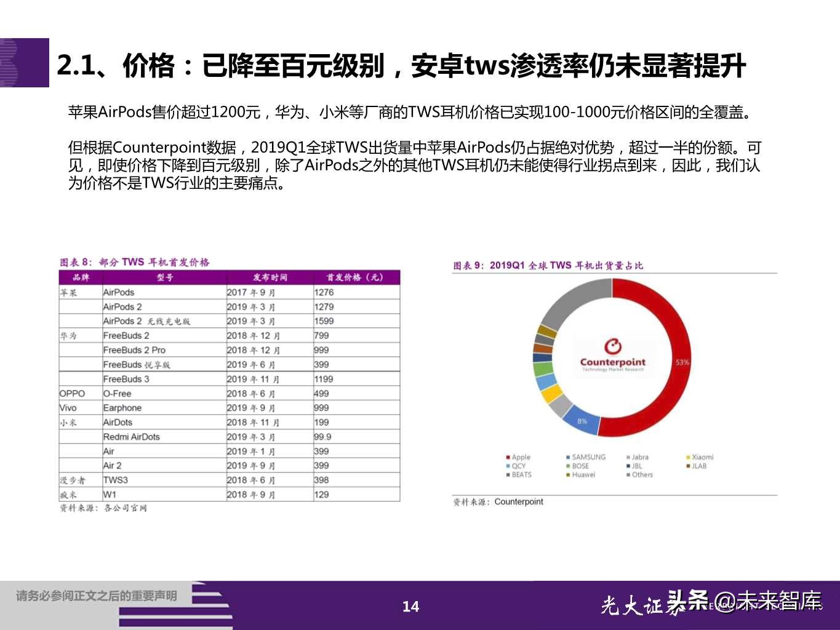Click the 1599 price cell
This screenshot has height=630, width=840.
324,321
